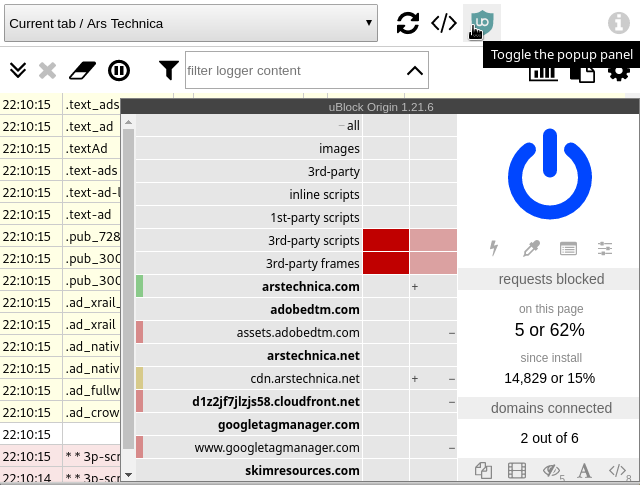Toggle the uBlock popup panel shield icon
This screenshot has width=640, height=485.
(482, 23)
